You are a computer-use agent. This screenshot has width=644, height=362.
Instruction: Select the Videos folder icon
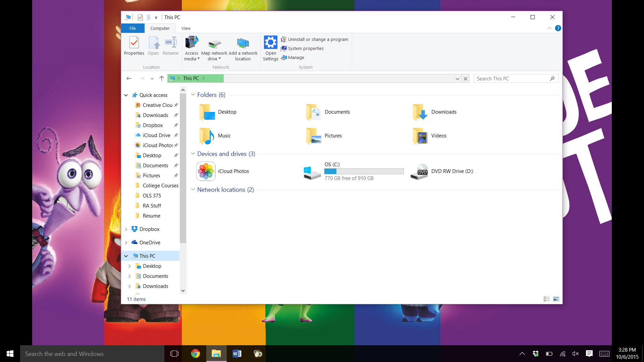click(420, 136)
